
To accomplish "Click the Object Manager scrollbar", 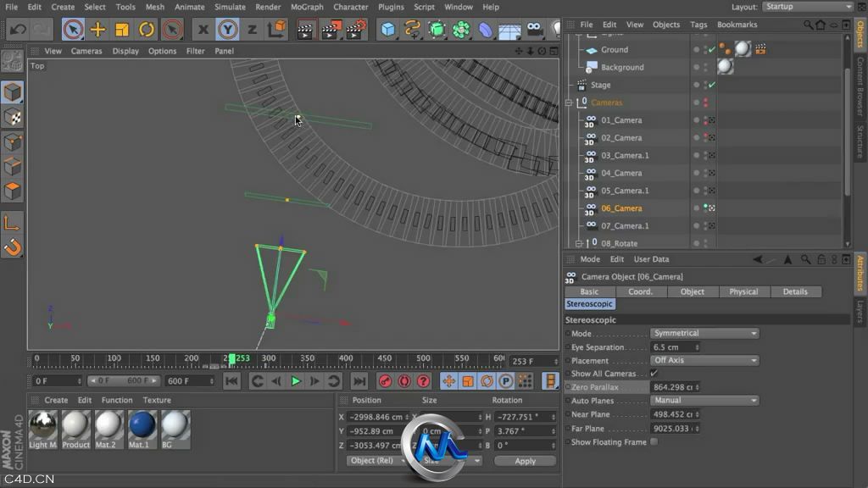I will [847, 133].
